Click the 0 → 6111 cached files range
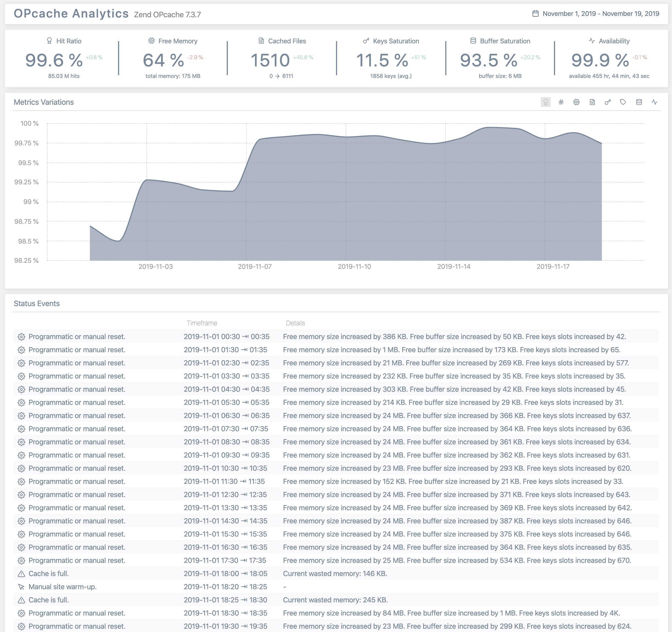This screenshot has width=672, height=632. point(281,76)
